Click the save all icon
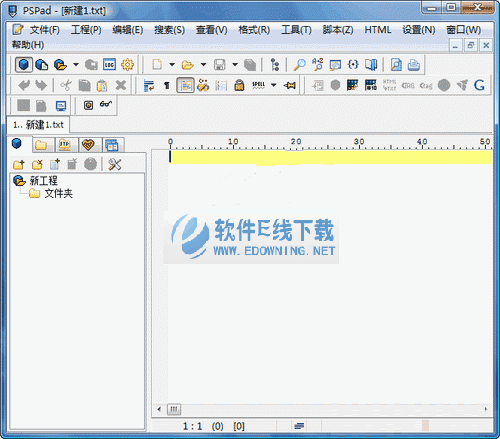Viewport: 500px width, 439px height. click(x=250, y=65)
